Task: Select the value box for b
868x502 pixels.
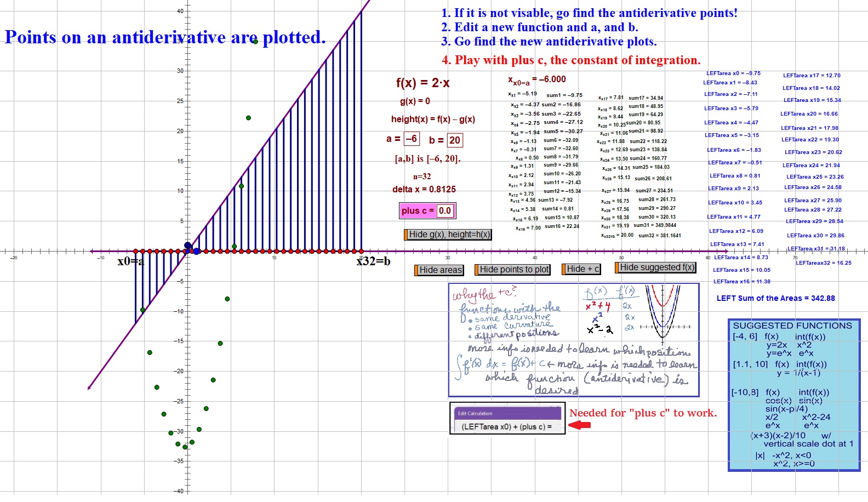Action: (455, 140)
